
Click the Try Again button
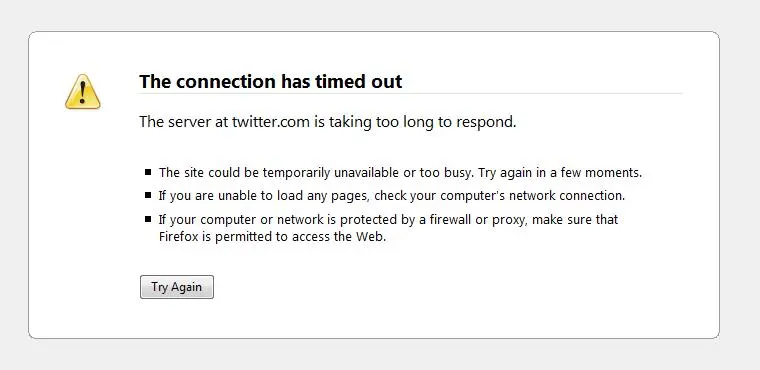tap(177, 287)
